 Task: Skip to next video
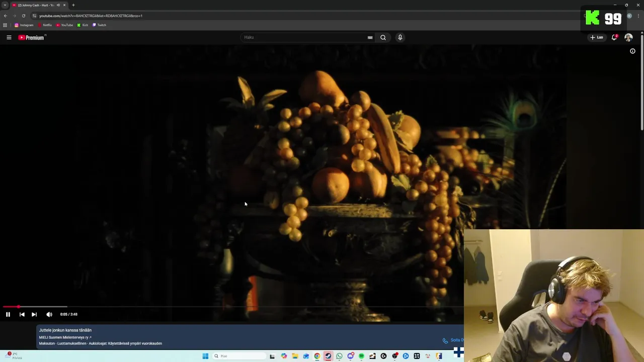(34, 314)
